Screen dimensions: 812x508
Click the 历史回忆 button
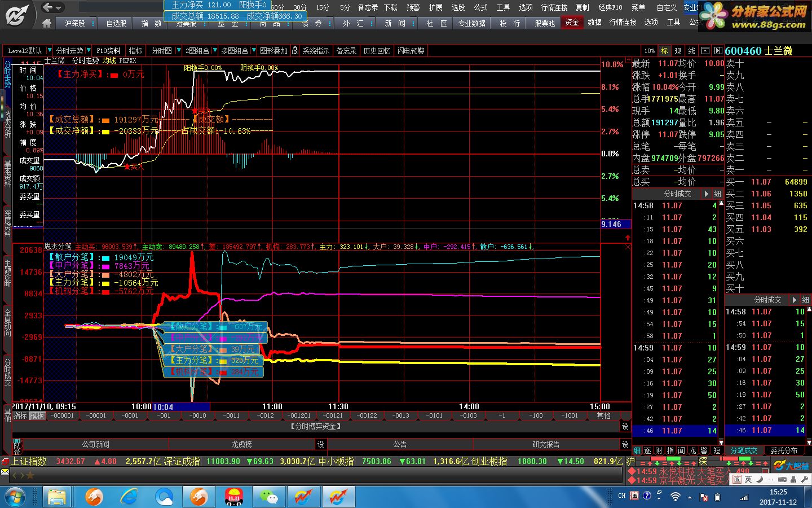377,51
